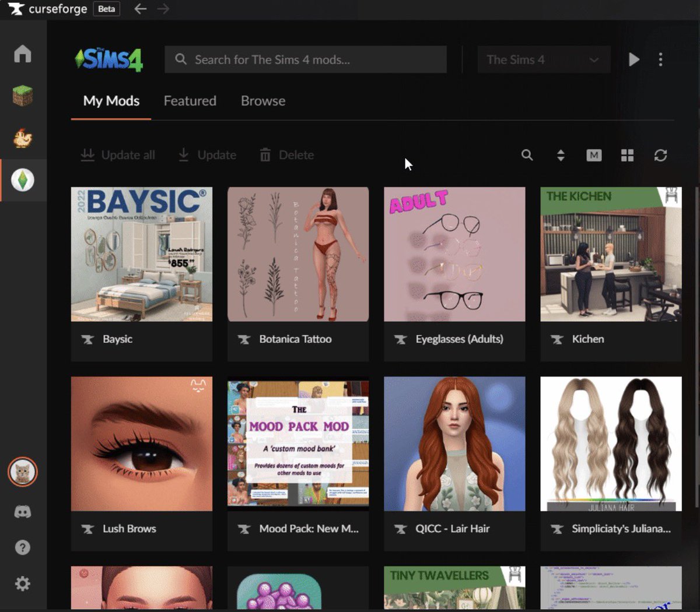Viewport: 700px width, 612px height.
Task: Open the Baysic mod thumbnail
Action: point(142,254)
